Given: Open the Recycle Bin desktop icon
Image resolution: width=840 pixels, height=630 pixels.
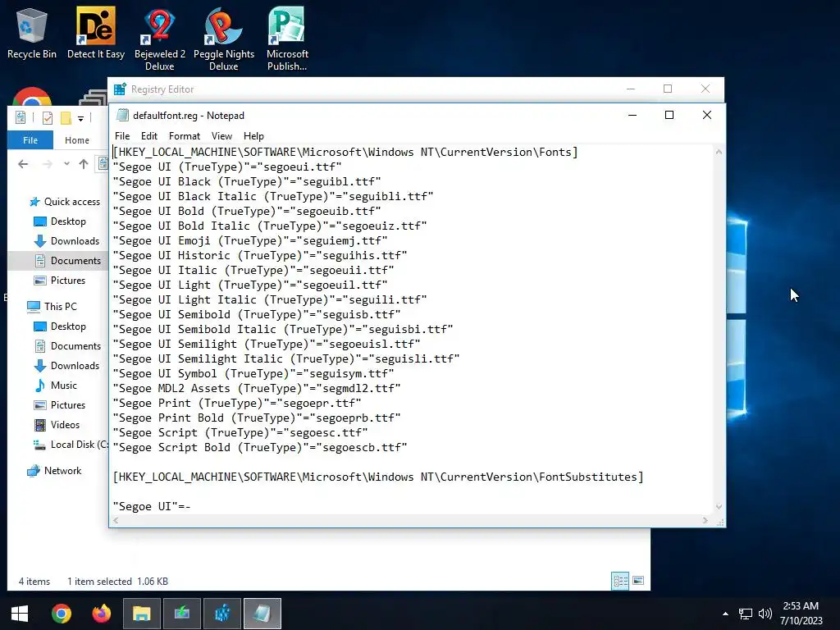Looking at the screenshot, I should pyautogui.click(x=32, y=33).
